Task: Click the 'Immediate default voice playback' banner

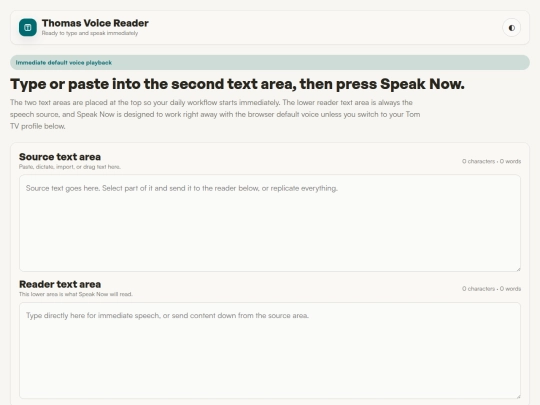Action: pos(270,62)
